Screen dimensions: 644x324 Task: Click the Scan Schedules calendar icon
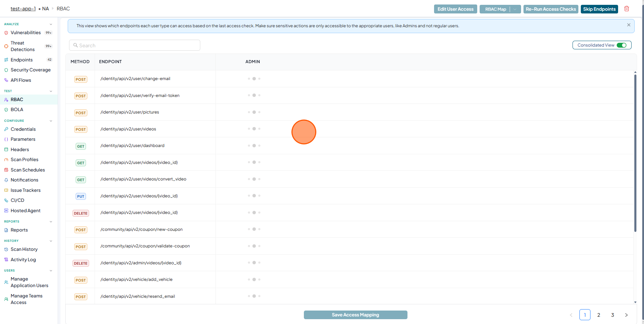coord(6,170)
